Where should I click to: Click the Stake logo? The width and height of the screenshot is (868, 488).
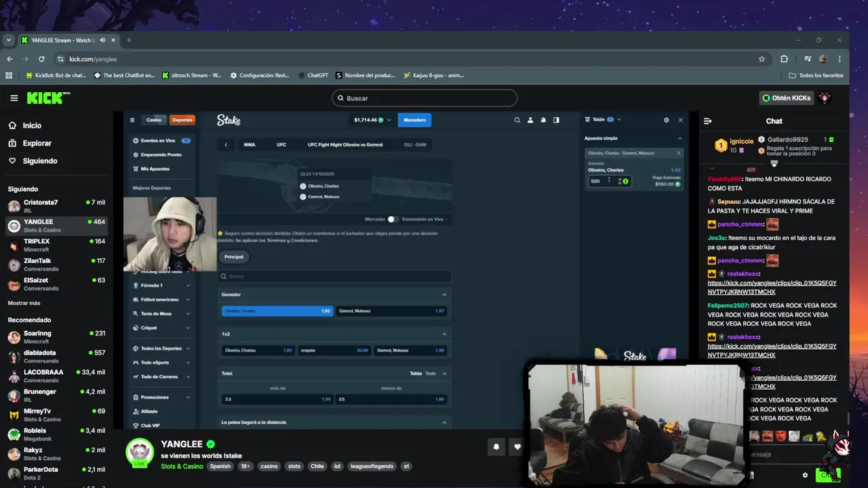[x=229, y=120]
